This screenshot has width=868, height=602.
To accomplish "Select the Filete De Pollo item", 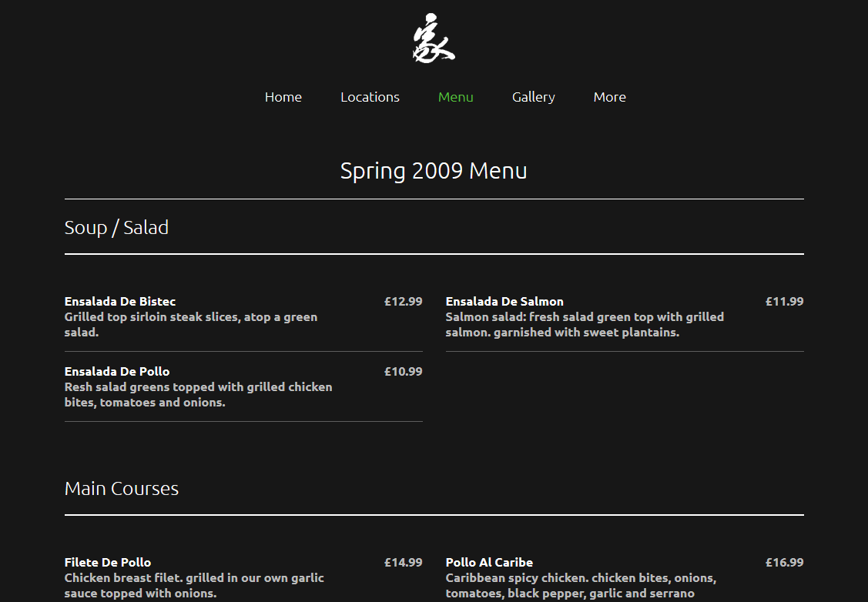I will point(107,562).
